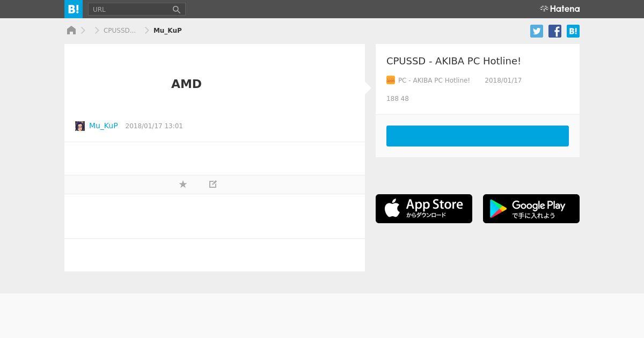Select the Mu_KuP breadcrumb item
Viewport: 644px width, 338px height.
pos(167,31)
